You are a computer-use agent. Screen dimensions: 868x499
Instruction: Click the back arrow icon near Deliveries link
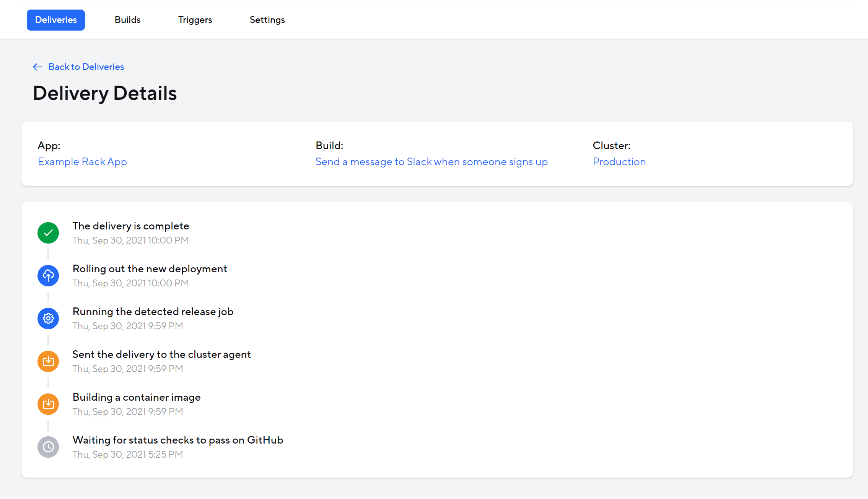click(x=37, y=67)
